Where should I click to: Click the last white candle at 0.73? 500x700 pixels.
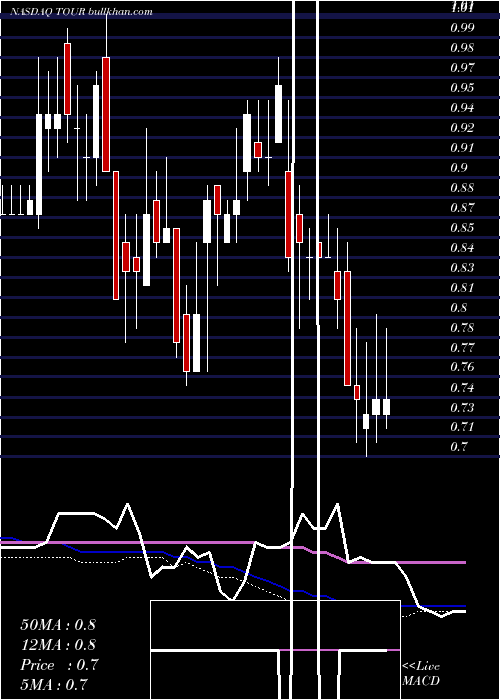click(386, 407)
